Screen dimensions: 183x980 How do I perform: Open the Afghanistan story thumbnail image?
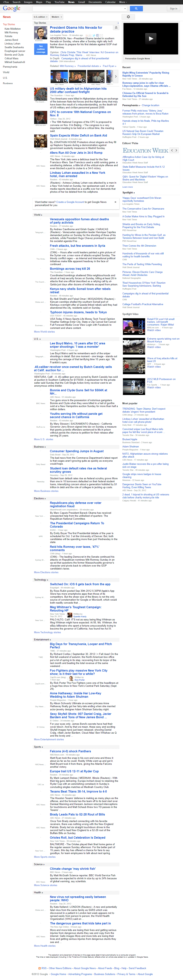(41, 94)
